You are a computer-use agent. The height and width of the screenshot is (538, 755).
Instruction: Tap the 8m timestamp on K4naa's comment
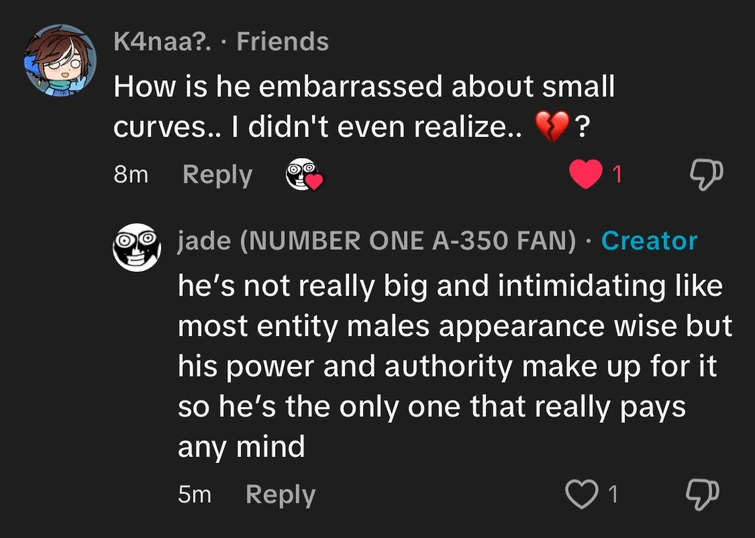[x=130, y=175]
